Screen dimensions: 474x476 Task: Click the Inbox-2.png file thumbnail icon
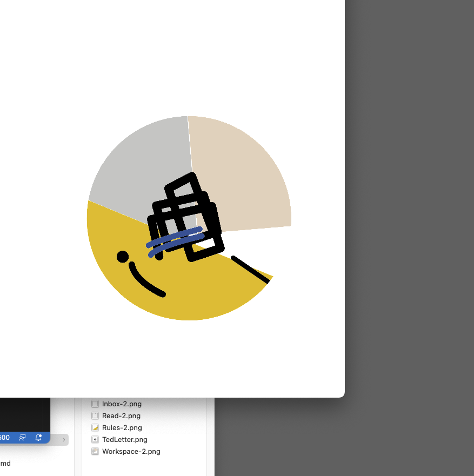click(x=95, y=404)
